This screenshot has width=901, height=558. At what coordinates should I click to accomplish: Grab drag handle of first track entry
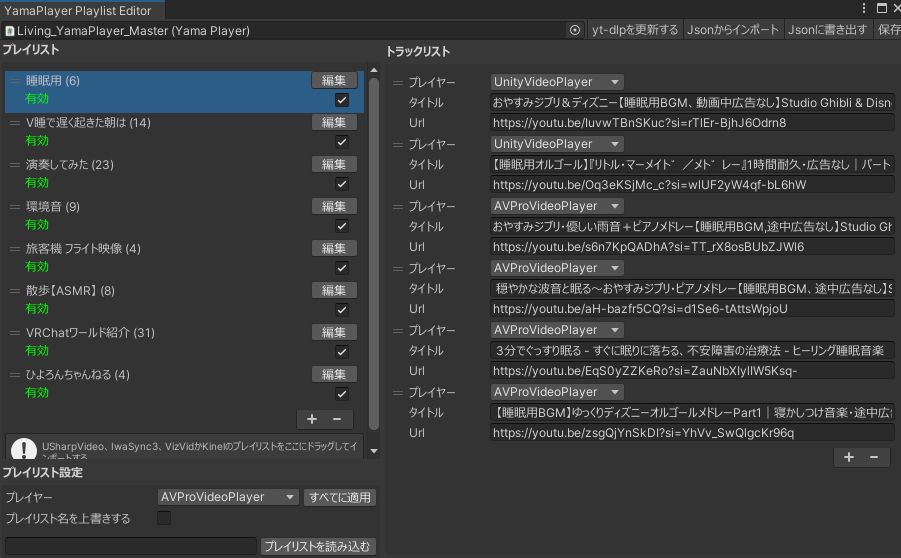tap(398, 83)
